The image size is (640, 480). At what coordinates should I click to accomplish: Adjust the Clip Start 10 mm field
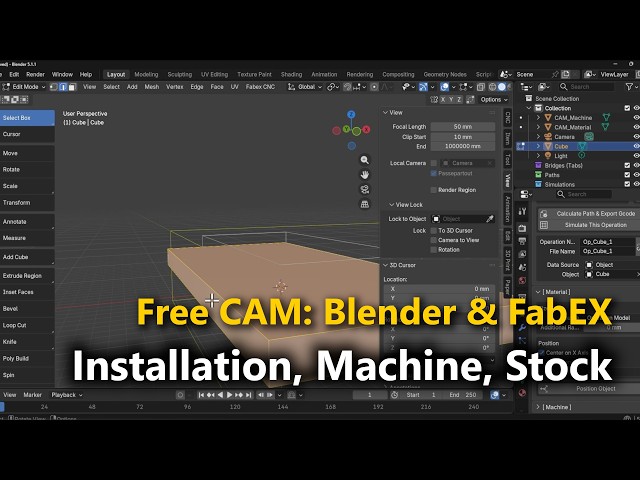[462, 137]
